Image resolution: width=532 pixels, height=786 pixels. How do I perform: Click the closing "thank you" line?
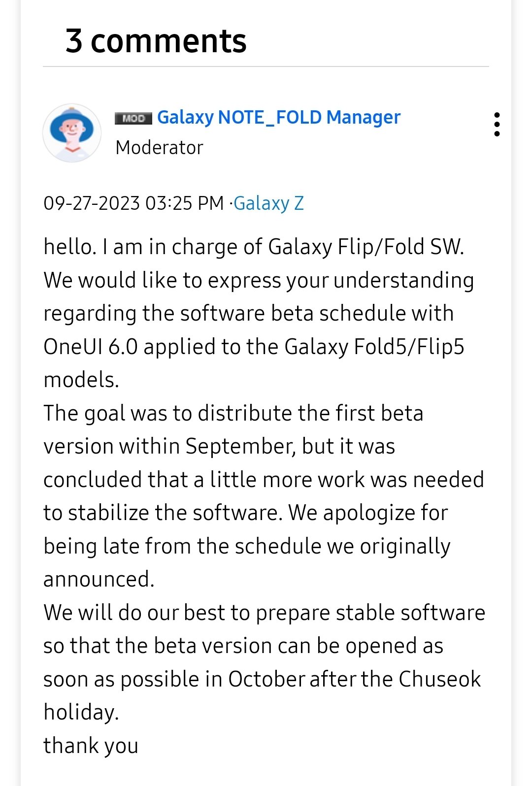[91, 746]
